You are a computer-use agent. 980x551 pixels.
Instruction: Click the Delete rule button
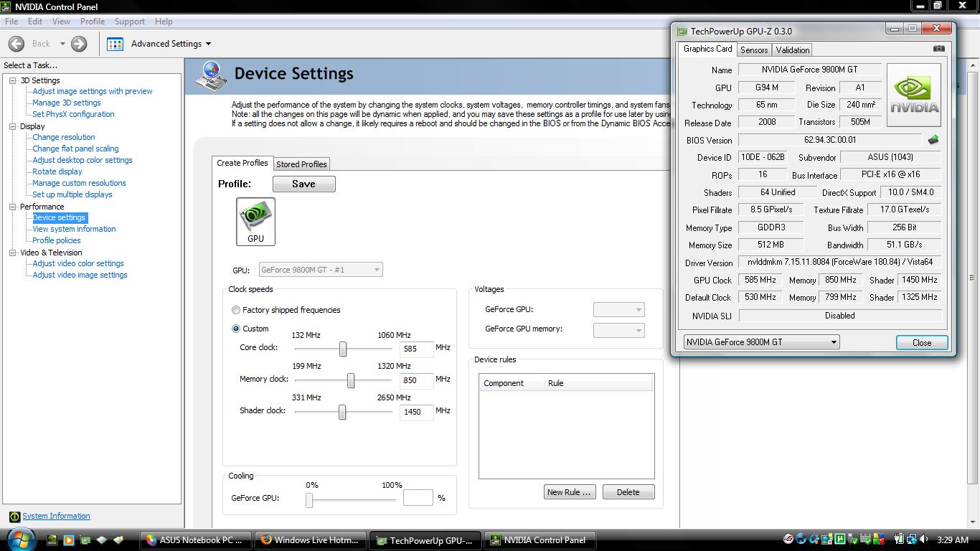[628, 492]
